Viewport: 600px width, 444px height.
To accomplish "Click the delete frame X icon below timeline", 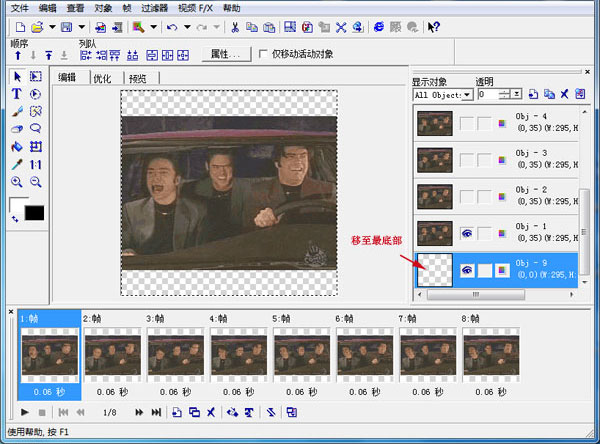I will (x=211, y=412).
